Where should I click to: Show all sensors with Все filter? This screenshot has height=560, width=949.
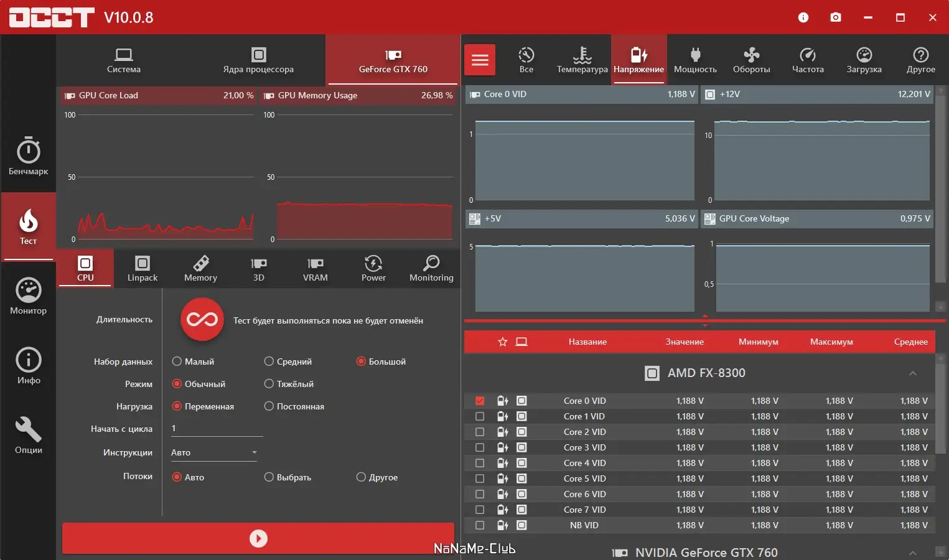526,60
